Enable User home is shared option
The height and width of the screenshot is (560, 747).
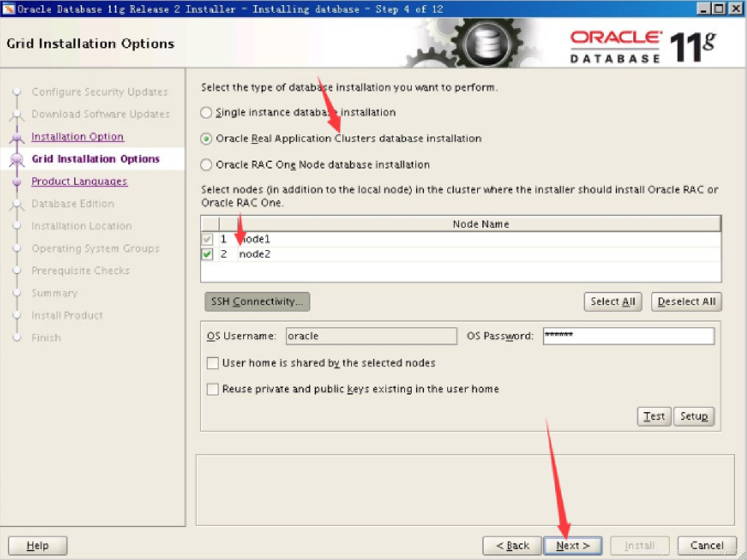[213, 363]
